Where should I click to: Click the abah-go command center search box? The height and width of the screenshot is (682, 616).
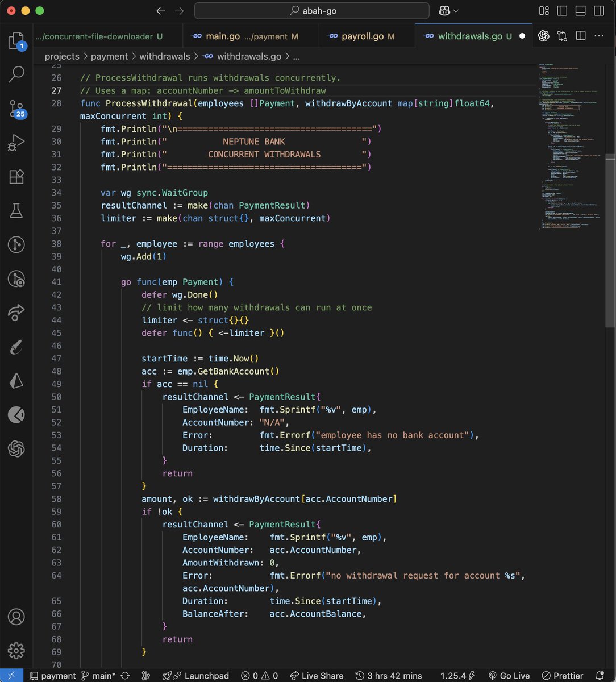[x=311, y=11]
